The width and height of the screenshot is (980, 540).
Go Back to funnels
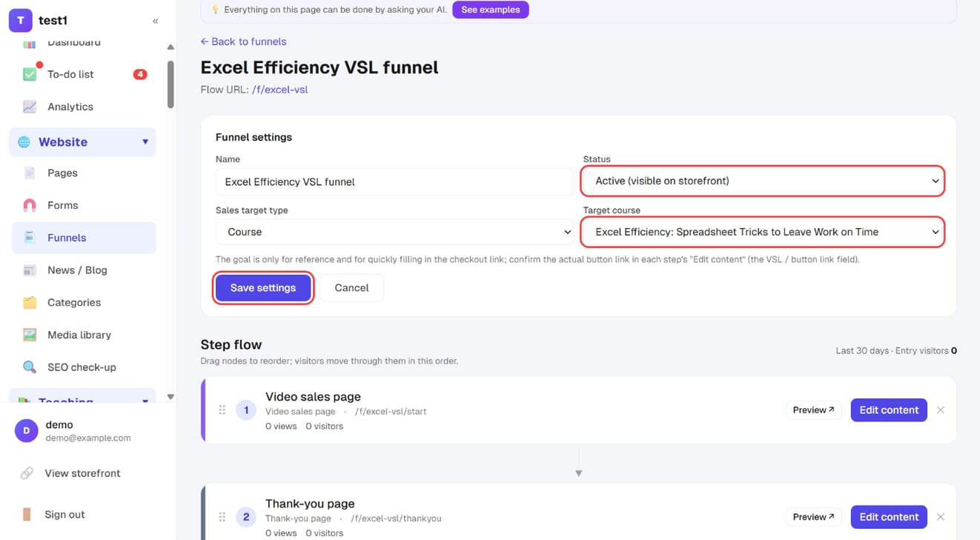click(x=243, y=41)
